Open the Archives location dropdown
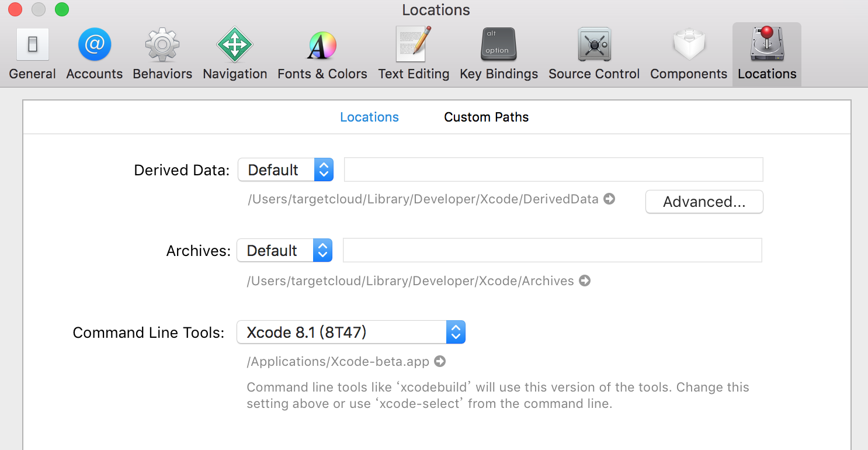 pyautogui.click(x=284, y=250)
